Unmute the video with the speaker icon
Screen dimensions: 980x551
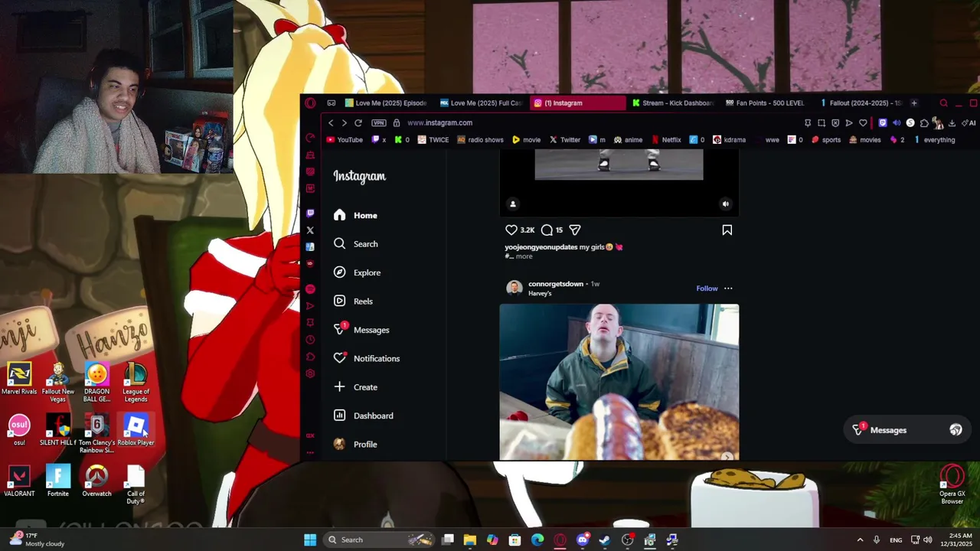(726, 204)
